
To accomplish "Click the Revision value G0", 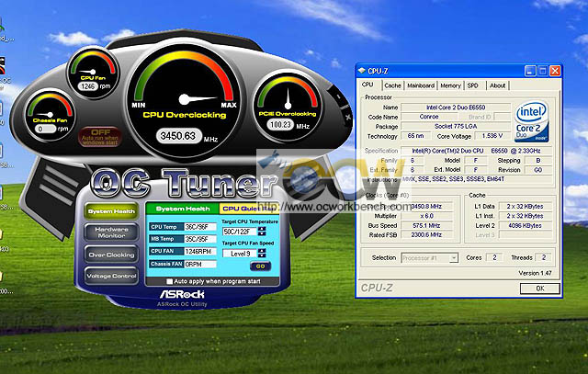I will pyautogui.click(x=538, y=170).
